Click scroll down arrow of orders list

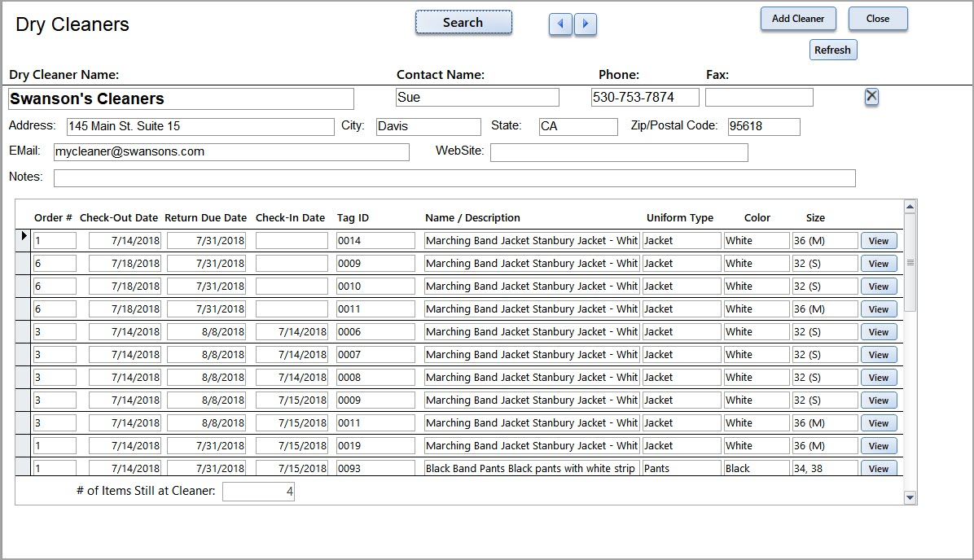(x=910, y=497)
